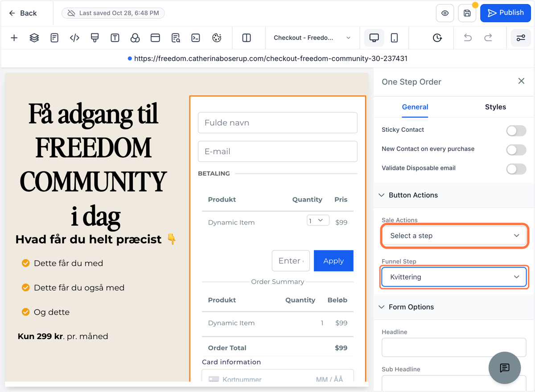Save the page with floppy icon
Screen dimensions: 535x392
pyautogui.click(x=467, y=13)
